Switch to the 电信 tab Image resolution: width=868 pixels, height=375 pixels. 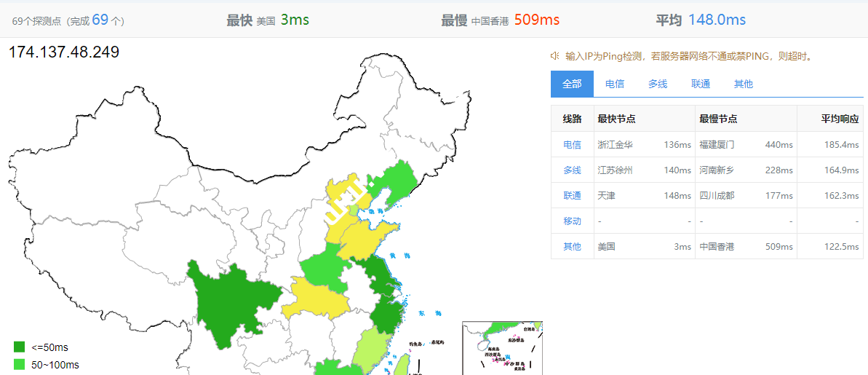pyautogui.click(x=615, y=84)
